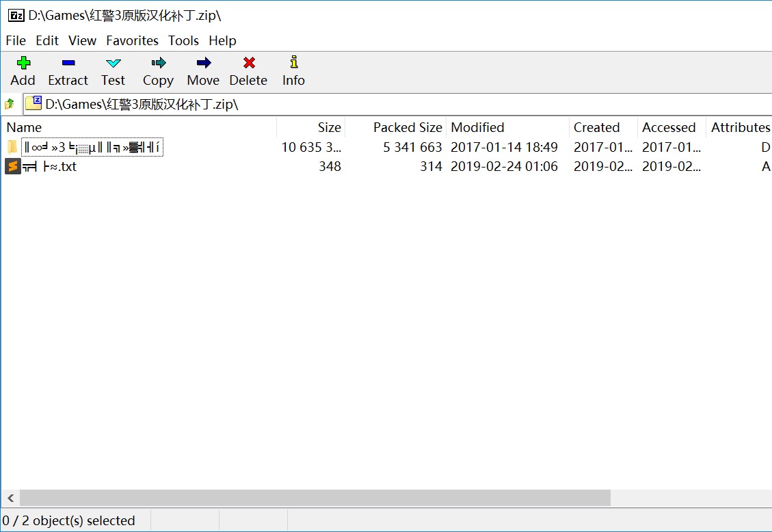Open the Favorites menu
This screenshot has width=772, height=532.
click(132, 40)
